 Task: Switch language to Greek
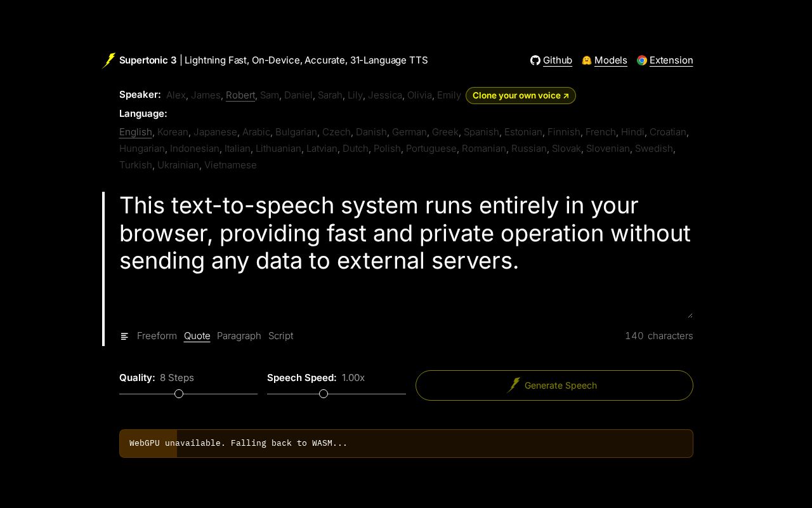pos(445,132)
